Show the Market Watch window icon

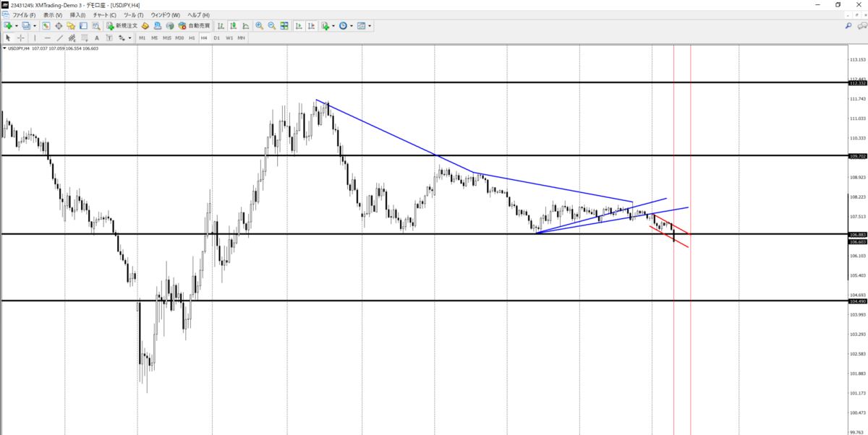pos(46,25)
